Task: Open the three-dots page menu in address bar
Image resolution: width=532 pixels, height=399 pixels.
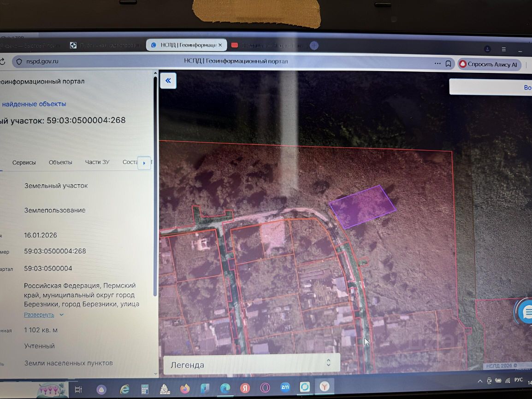Action: [x=437, y=64]
